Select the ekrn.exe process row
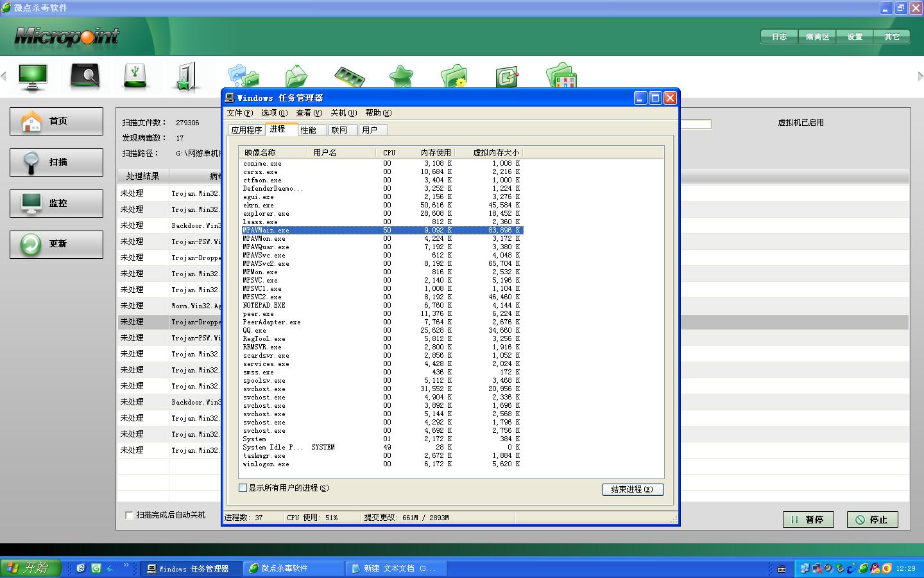 point(382,206)
